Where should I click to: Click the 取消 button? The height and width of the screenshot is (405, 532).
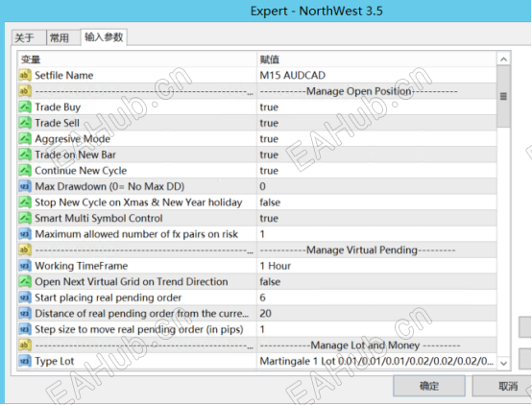(x=503, y=386)
